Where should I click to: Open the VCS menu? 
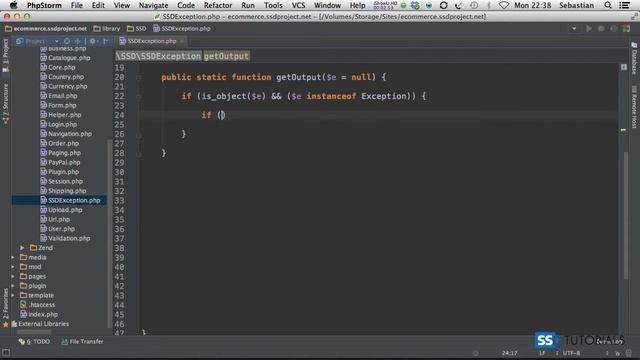[x=298, y=5]
